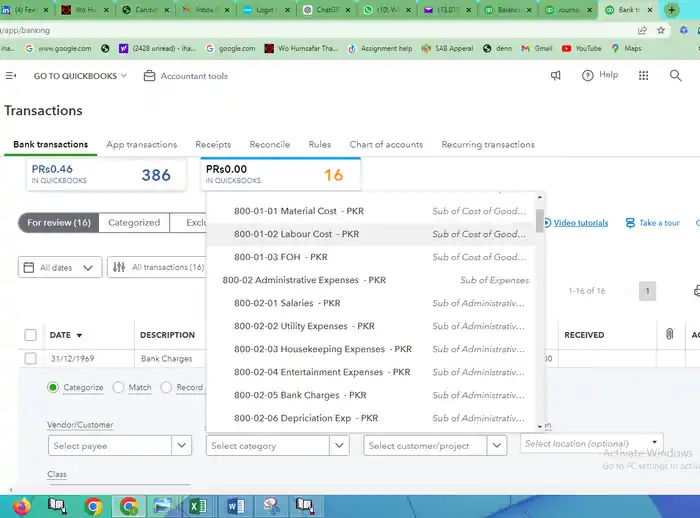700x518 pixels.
Task: Choose 800-02-06 Depriciation Exp category
Action: click(x=371, y=418)
